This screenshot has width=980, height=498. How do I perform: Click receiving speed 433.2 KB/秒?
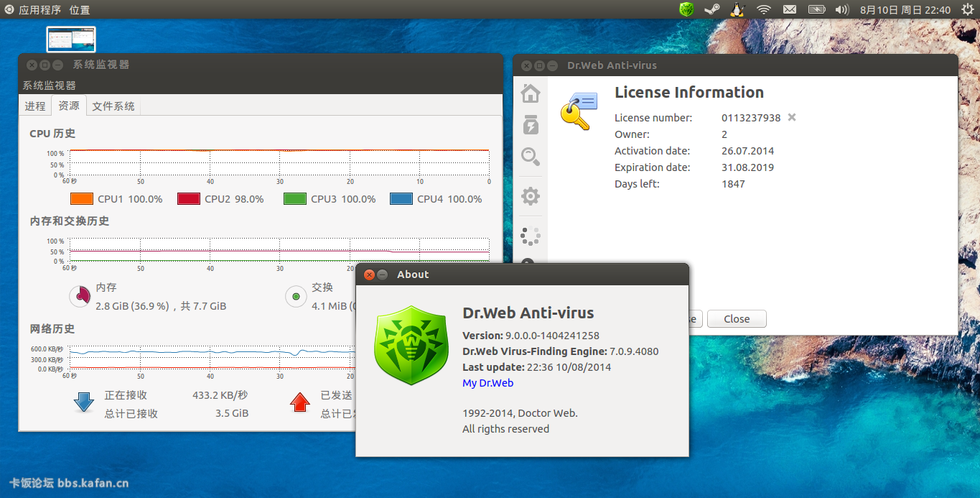(x=220, y=395)
